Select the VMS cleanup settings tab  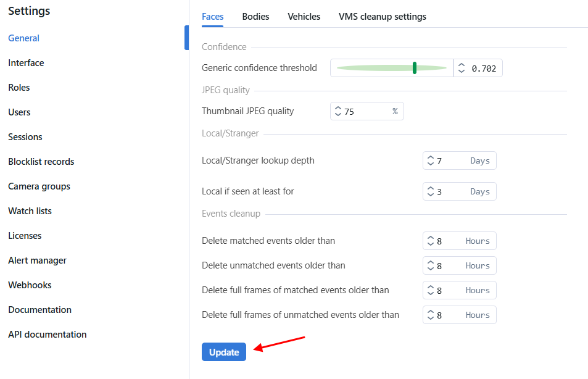[382, 17]
